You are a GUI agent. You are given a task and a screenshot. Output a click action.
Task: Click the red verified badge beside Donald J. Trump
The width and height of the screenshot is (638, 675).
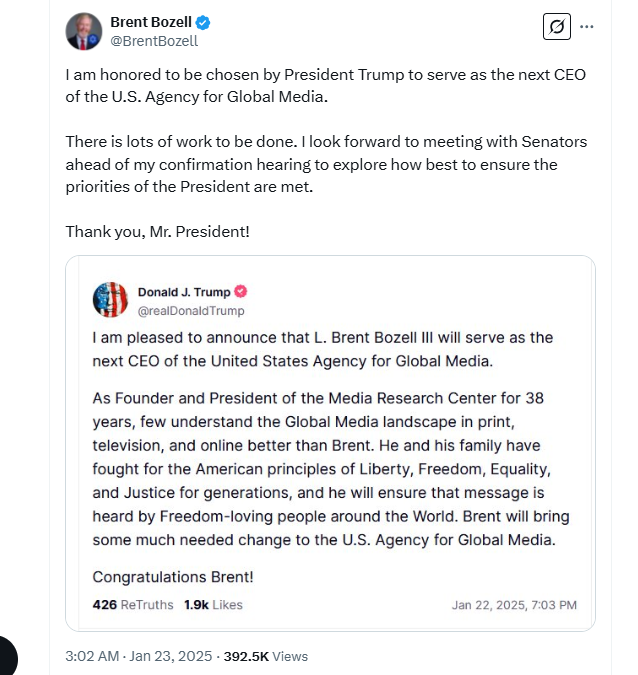pyautogui.click(x=241, y=291)
